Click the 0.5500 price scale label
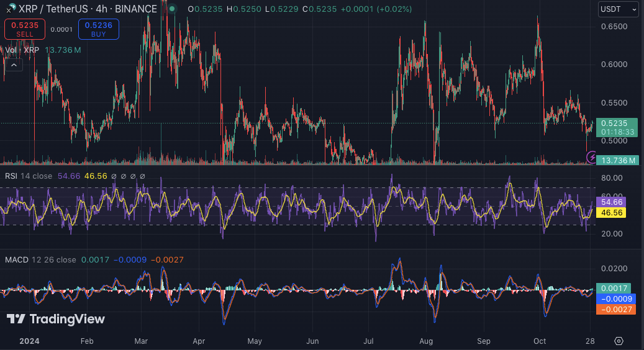 coord(614,102)
